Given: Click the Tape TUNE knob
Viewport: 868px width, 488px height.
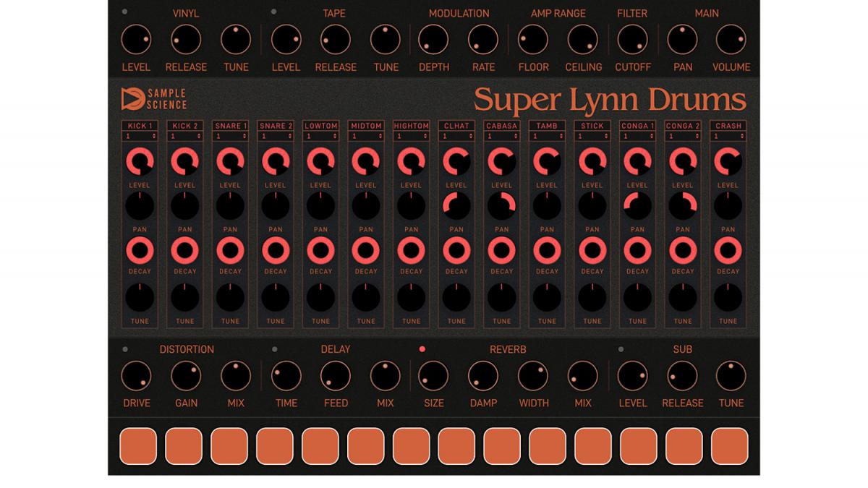Looking at the screenshot, I should pyautogui.click(x=386, y=40).
